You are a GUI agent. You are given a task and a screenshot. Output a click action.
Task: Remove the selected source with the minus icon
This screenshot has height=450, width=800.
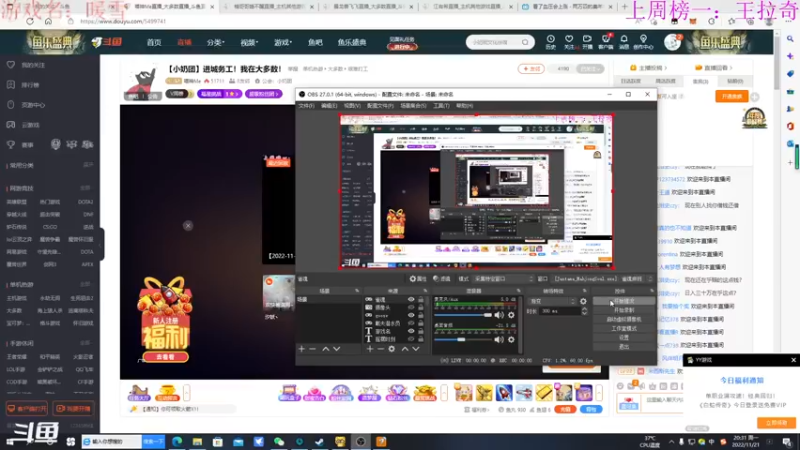(381, 349)
